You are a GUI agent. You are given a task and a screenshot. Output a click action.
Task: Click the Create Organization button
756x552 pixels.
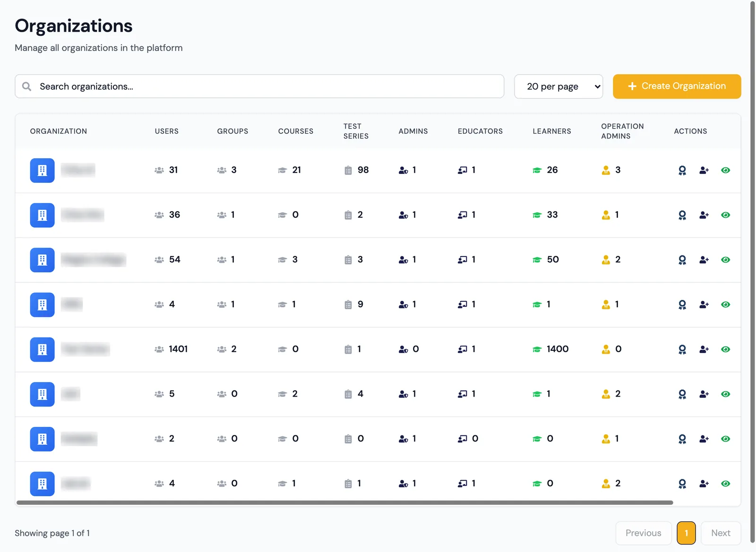[677, 86]
